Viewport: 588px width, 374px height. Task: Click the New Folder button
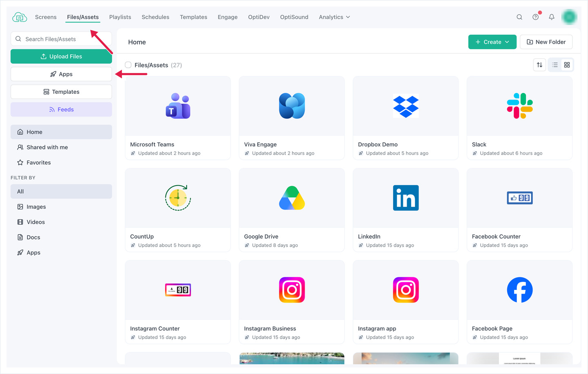(x=546, y=42)
